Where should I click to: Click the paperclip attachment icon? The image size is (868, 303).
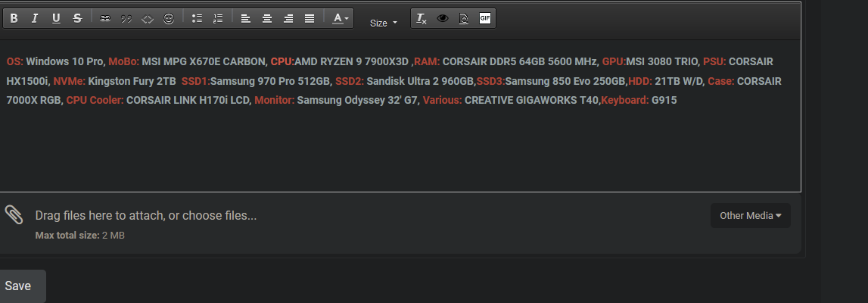[x=14, y=214]
